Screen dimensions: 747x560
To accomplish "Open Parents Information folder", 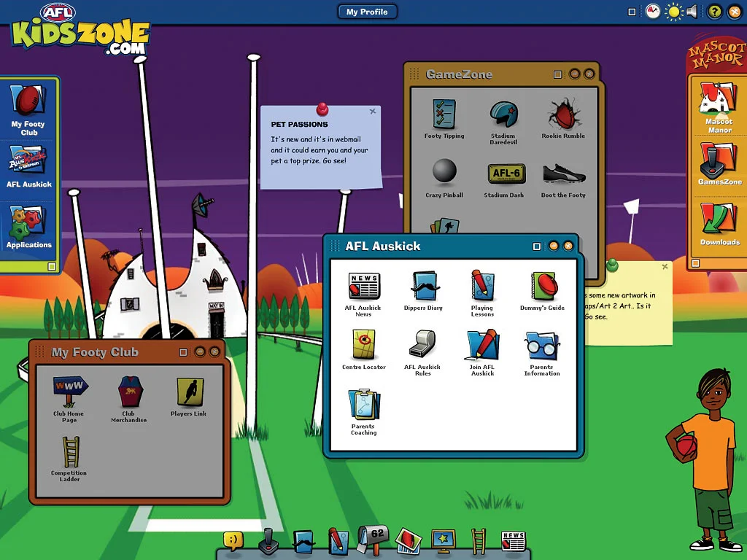I will pos(542,354).
